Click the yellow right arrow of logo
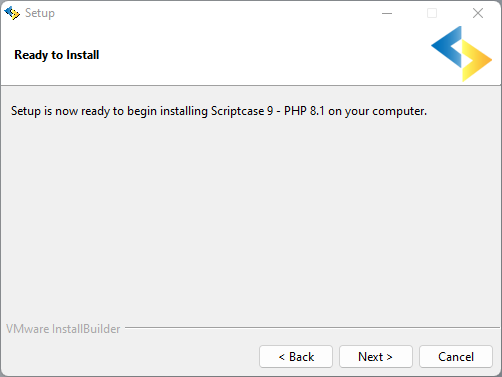 point(477,61)
